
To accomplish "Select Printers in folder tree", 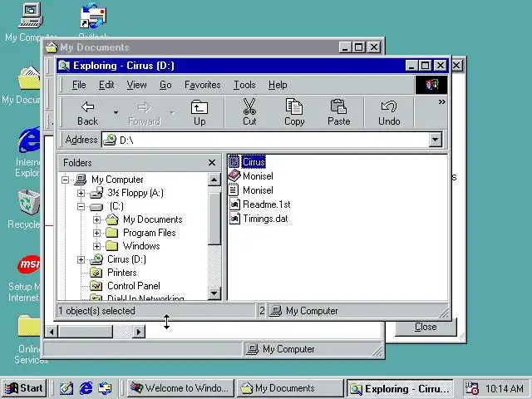I will click(x=122, y=273).
